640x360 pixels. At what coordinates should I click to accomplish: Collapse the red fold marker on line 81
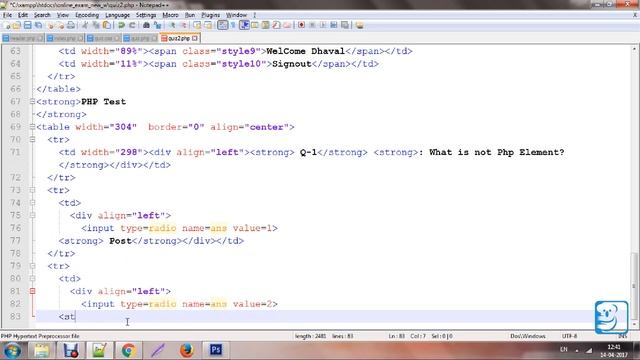(32, 291)
